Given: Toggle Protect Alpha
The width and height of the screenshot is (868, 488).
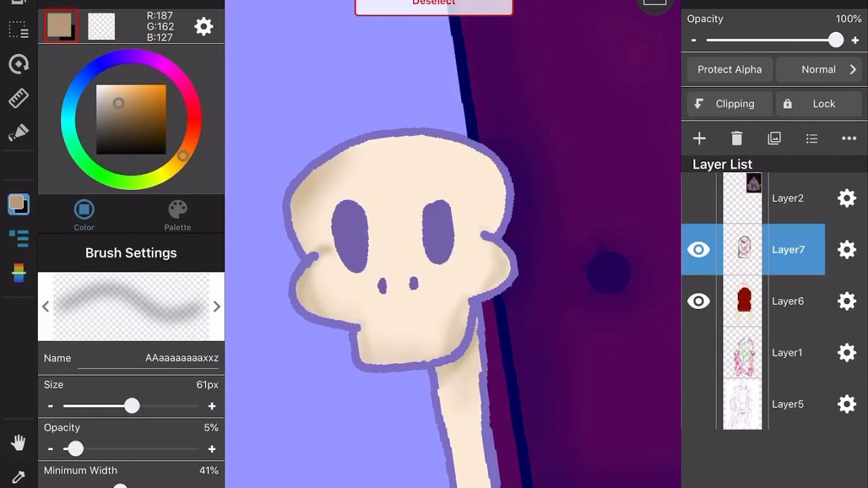Looking at the screenshot, I should pyautogui.click(x=730, y=69).
